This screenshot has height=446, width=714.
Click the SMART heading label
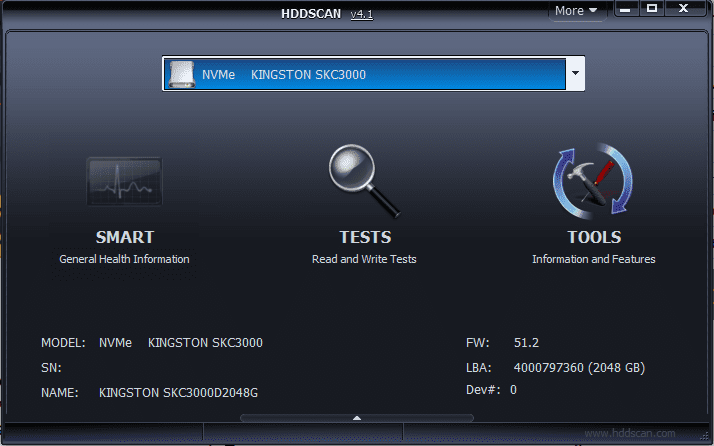[125, 237]
